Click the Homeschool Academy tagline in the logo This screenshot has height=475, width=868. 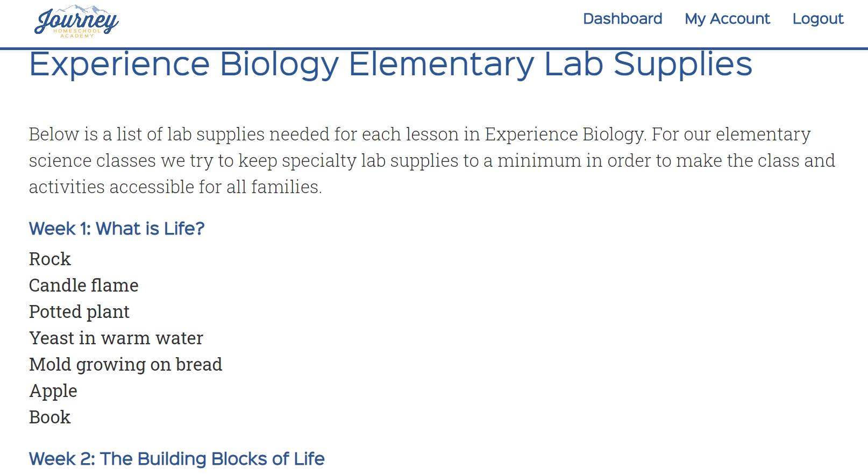[x=77, y=33]
